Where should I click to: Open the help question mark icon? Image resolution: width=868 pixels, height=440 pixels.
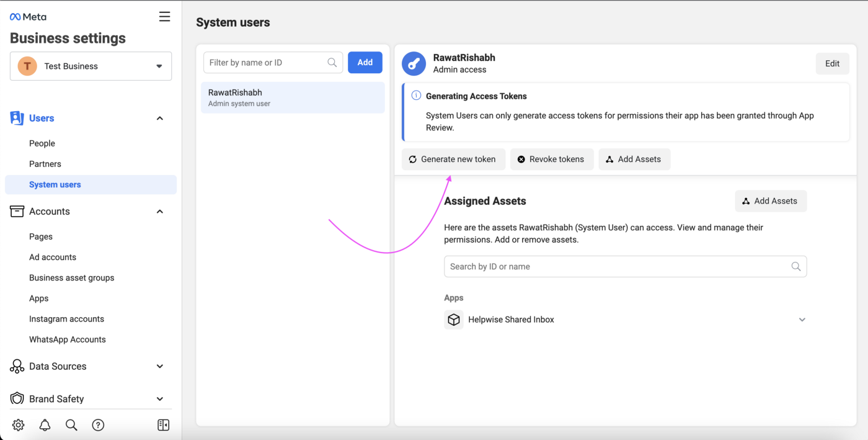[98, 425]
